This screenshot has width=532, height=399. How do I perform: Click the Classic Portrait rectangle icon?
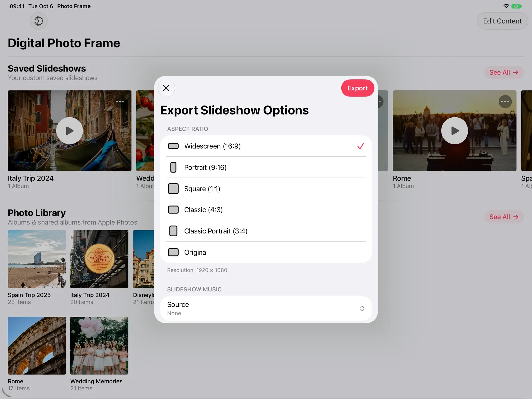coord(173,231)
